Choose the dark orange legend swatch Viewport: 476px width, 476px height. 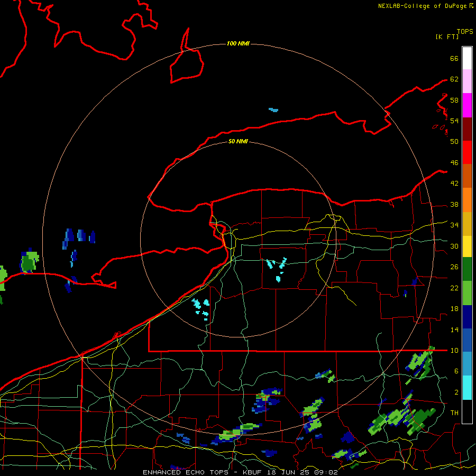point(467,176)
